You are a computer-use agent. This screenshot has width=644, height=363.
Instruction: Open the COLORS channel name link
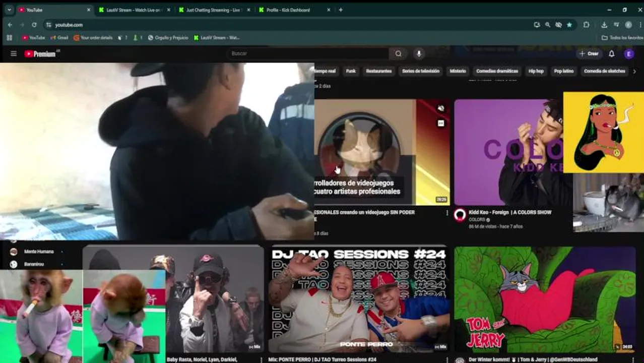click(x=477, y=220)
